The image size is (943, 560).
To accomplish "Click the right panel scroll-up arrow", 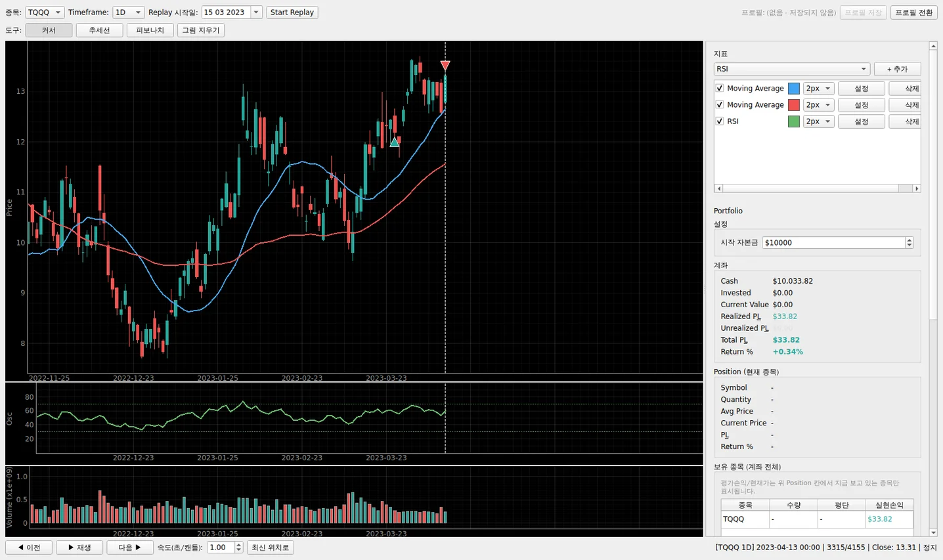I will tap(933, 46).
